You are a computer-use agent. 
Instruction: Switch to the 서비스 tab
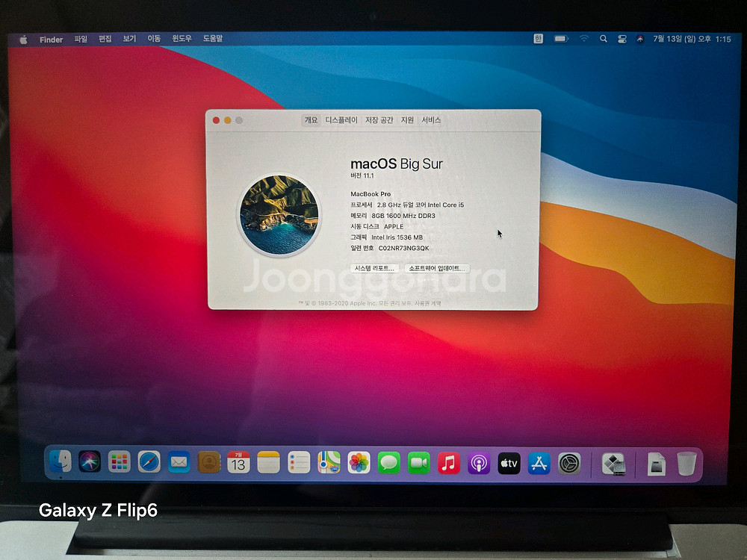coord(431,120)
